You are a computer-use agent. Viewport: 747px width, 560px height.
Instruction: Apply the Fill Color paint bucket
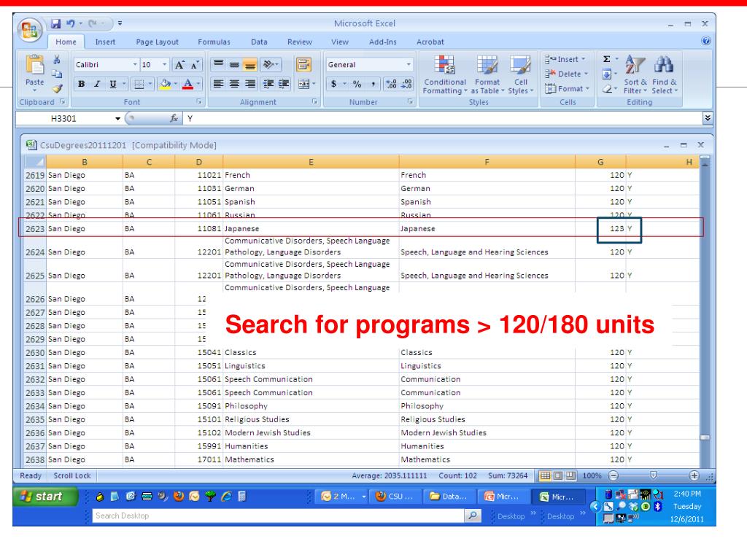(166, 85)
